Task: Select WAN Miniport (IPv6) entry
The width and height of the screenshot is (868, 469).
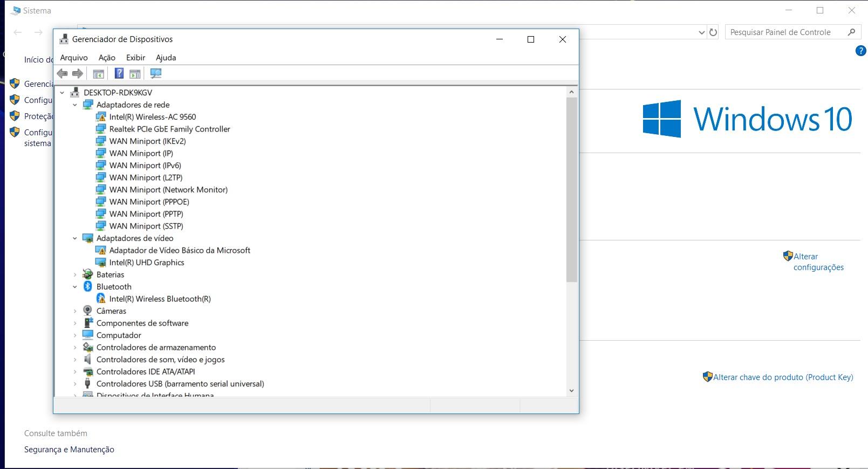Action: 145,165
